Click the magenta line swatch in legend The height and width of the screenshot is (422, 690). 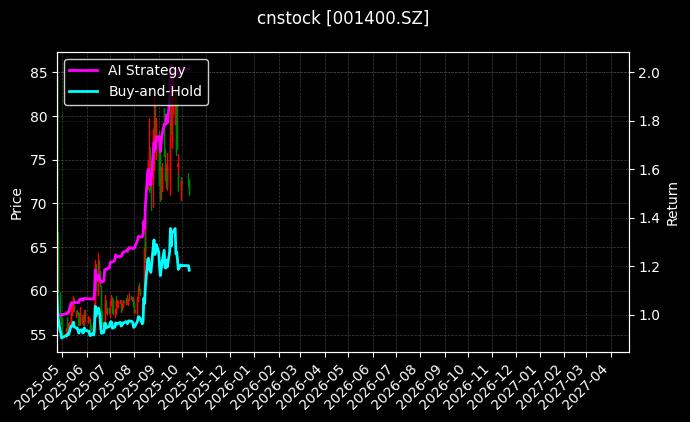[83, 70]
